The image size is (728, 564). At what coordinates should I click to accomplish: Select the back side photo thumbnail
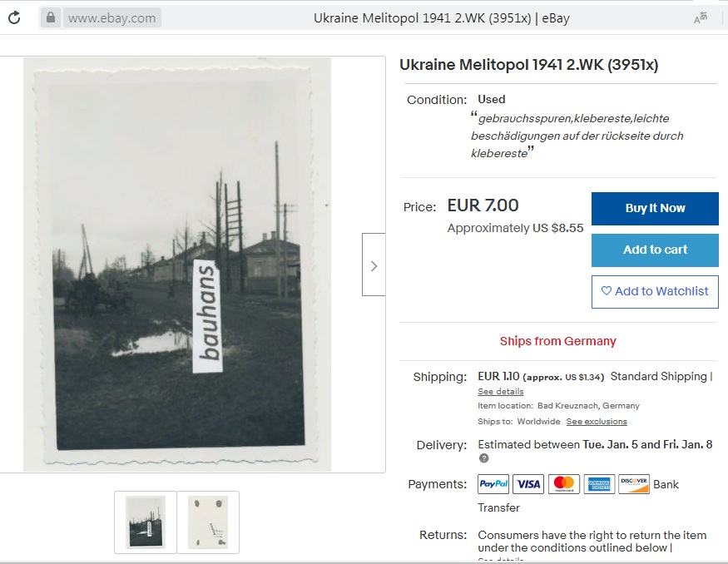208,522
